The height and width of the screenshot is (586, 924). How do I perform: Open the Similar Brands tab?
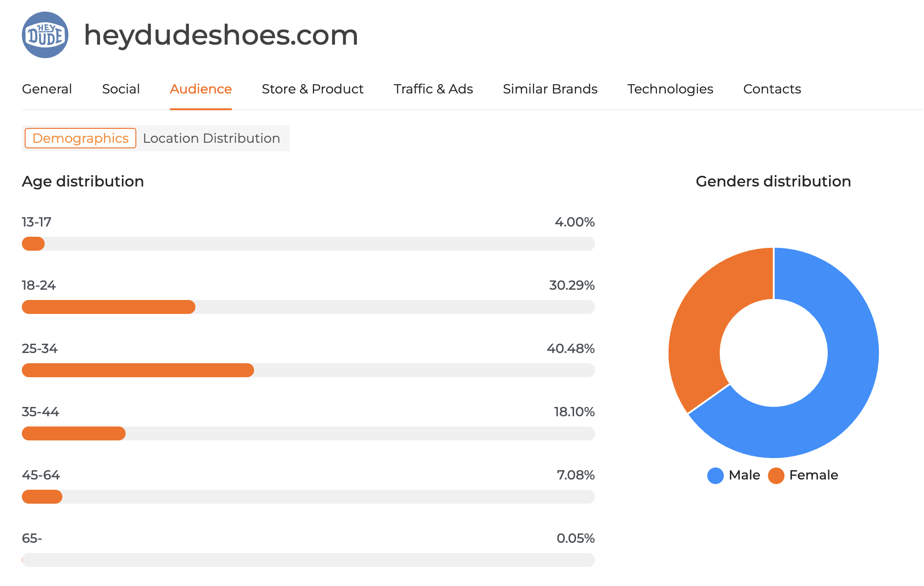550,89
